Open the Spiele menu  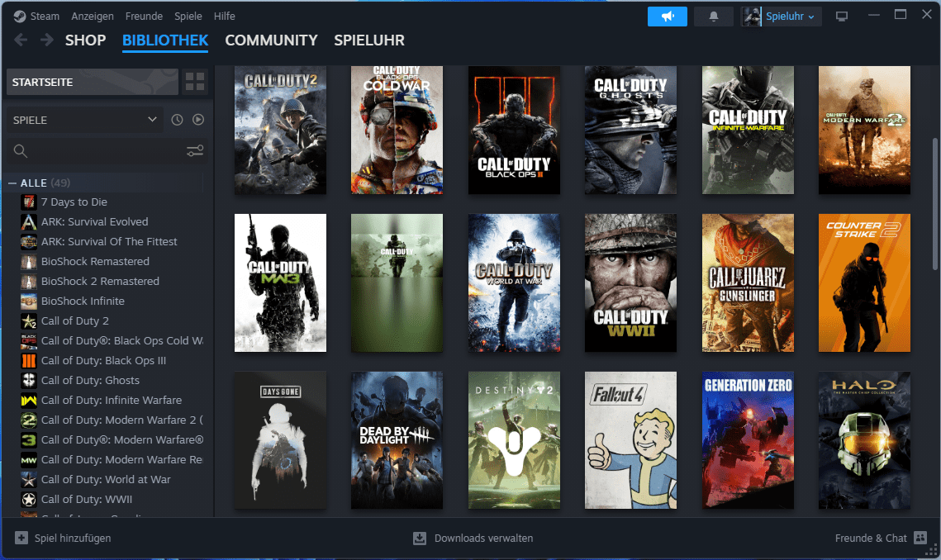pos(188,17)
